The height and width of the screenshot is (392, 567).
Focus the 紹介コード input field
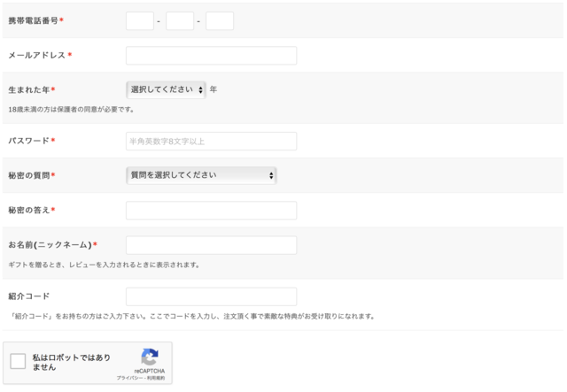point(211,296)
